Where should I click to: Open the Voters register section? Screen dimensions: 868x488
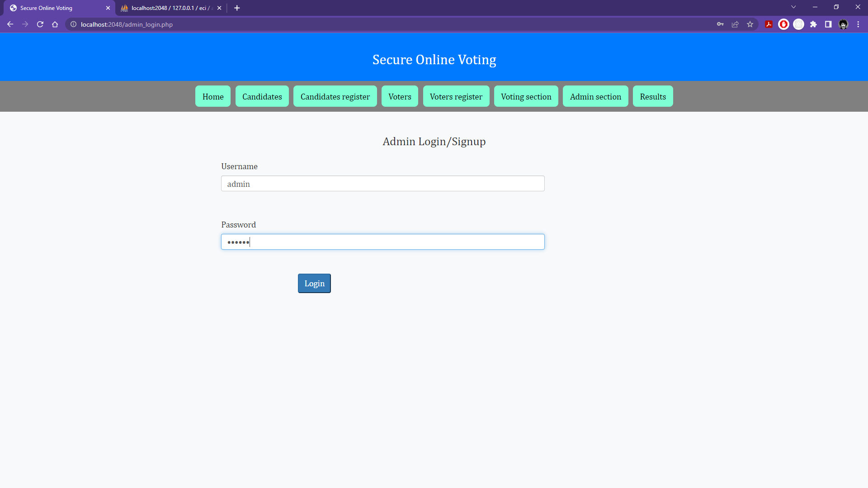click(456, 96)
